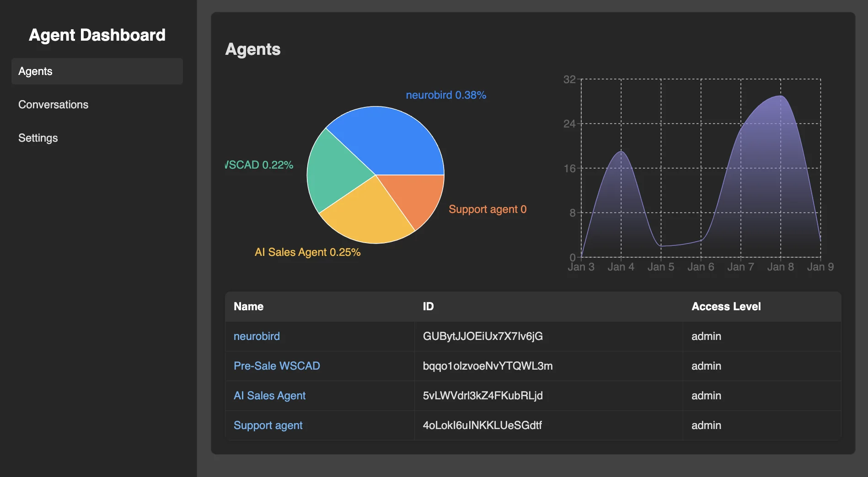Click the 8 y-axis value

tap(573, 213)
